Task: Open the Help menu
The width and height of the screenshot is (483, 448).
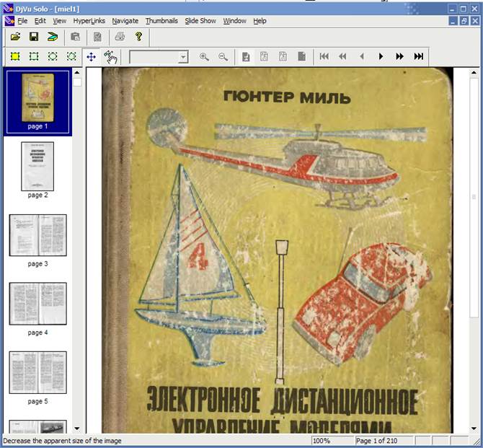Action: [260, 21]
